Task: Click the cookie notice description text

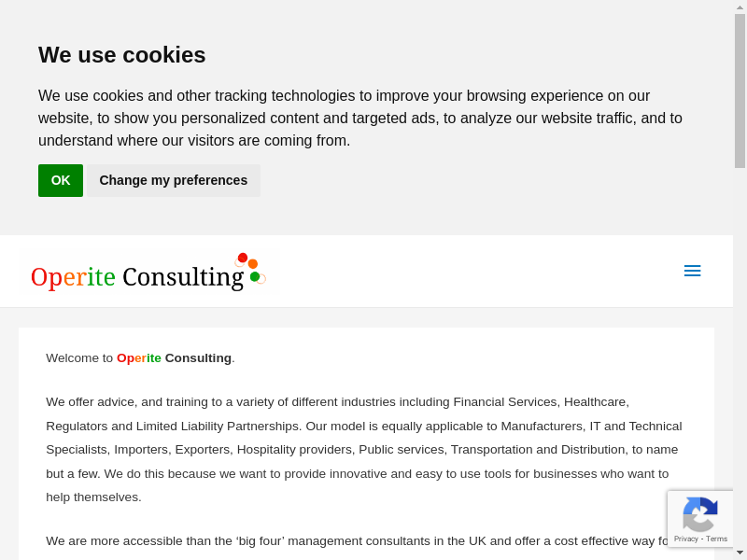Action: 360,118
